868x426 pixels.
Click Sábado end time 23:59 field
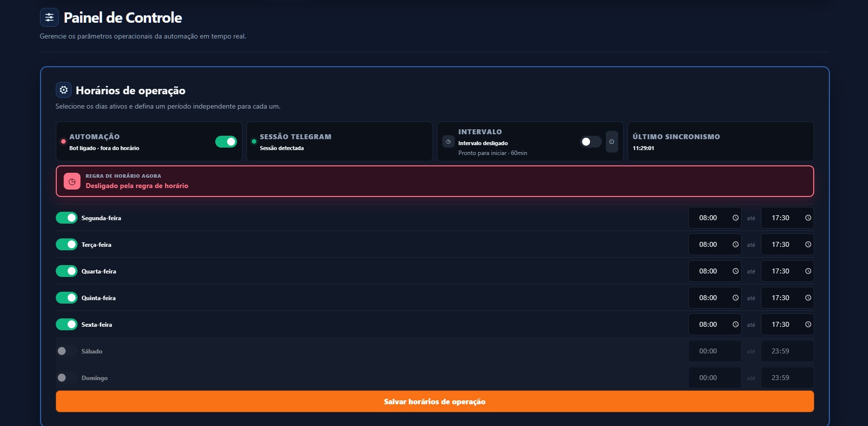(787, 351)
